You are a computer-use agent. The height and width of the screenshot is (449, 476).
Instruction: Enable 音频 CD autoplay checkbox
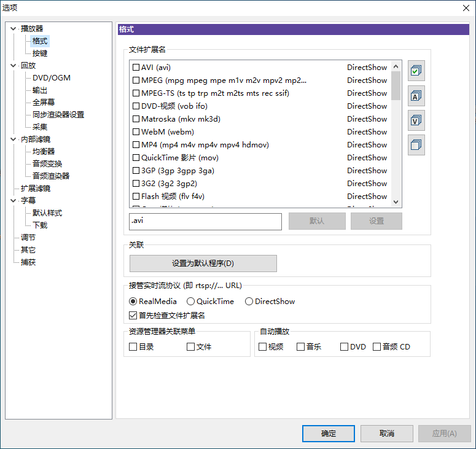pyautogui.click(x=377, y=347)
